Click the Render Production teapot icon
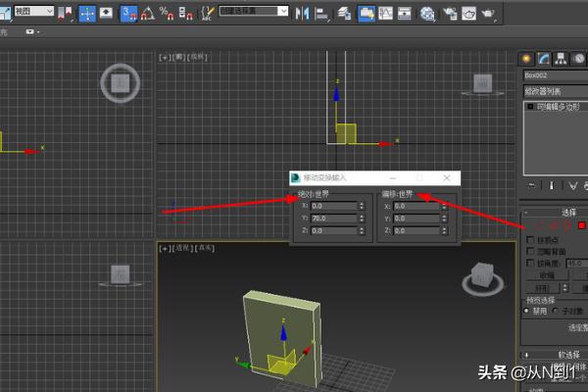This screenshot has width=588, height=392. pyautogui.click(x=488, y=14)
